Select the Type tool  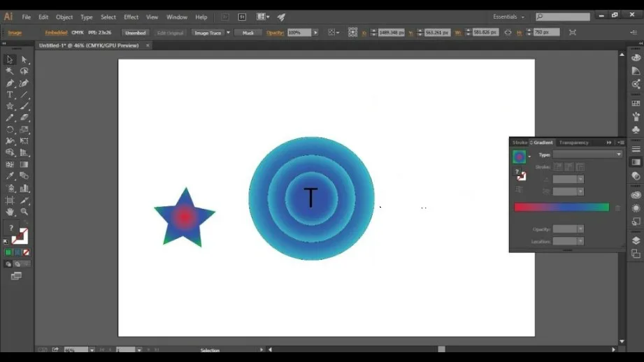coord(10,94)
